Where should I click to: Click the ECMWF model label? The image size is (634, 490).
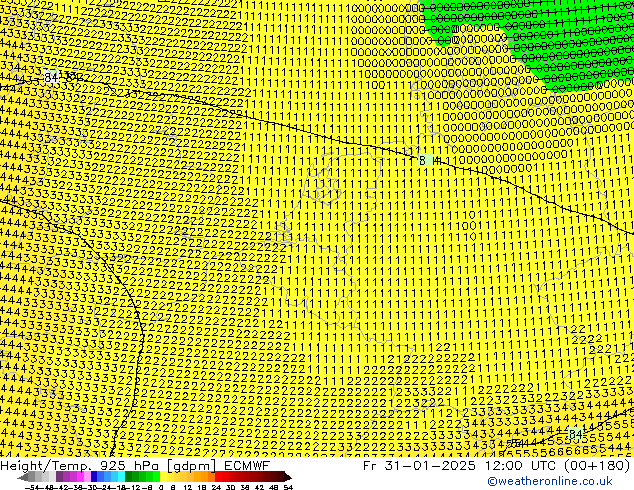[x=247, y=466]
